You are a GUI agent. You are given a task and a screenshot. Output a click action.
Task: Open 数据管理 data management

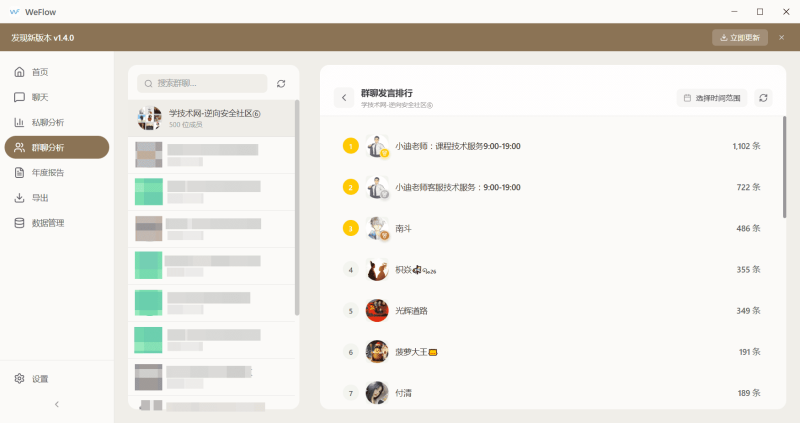click(x=57, y=223)
